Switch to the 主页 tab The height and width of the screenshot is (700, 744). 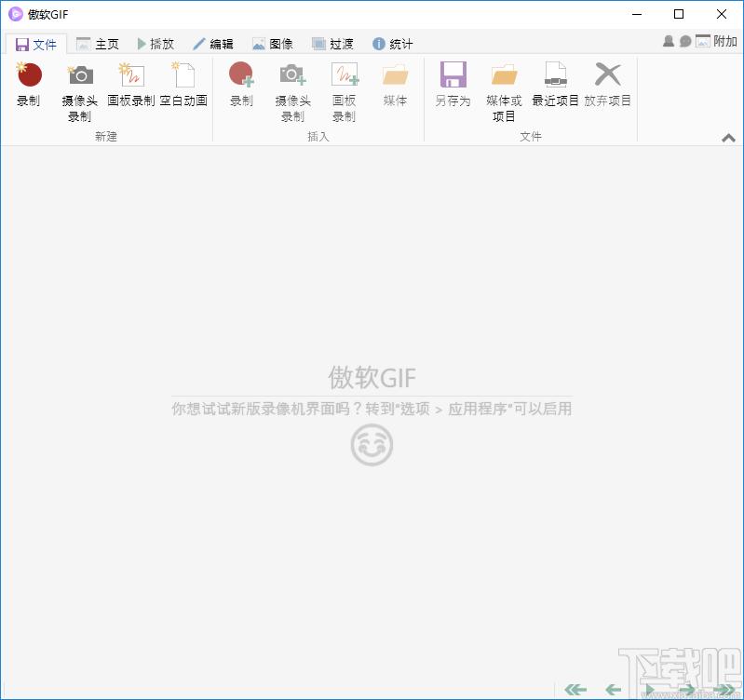pyautogui.click(x=98, y=44)
